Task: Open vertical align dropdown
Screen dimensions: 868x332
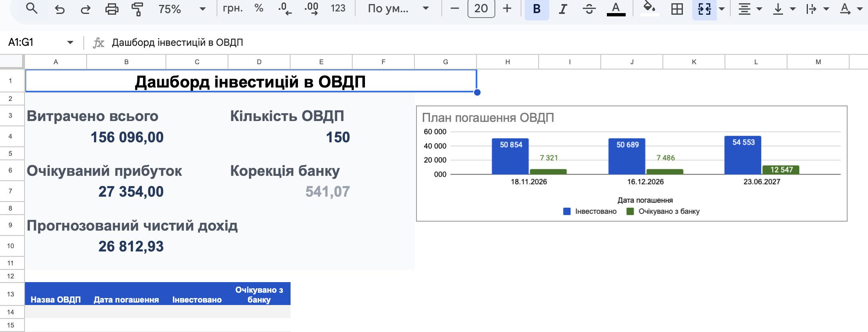Action: click(784, 9)
